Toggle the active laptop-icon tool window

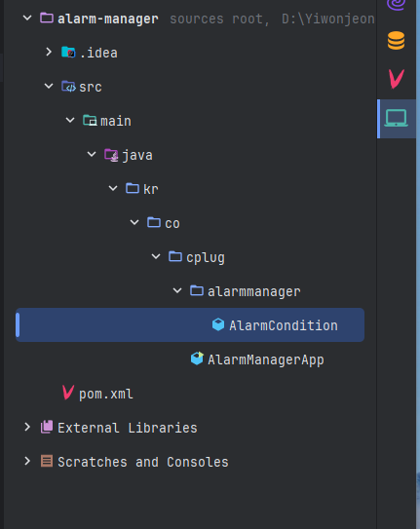point(396,119)
